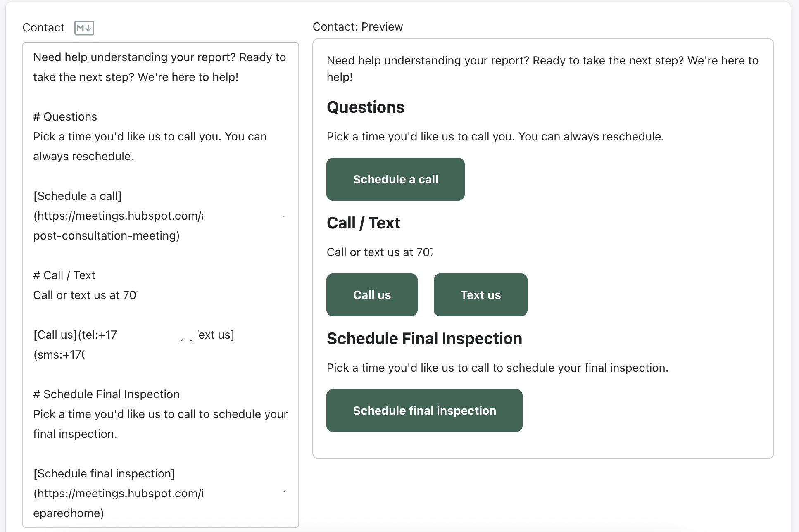799x532 pixels.
Task: Open the Schedule a call button
Action: click(x=395, y=179)
